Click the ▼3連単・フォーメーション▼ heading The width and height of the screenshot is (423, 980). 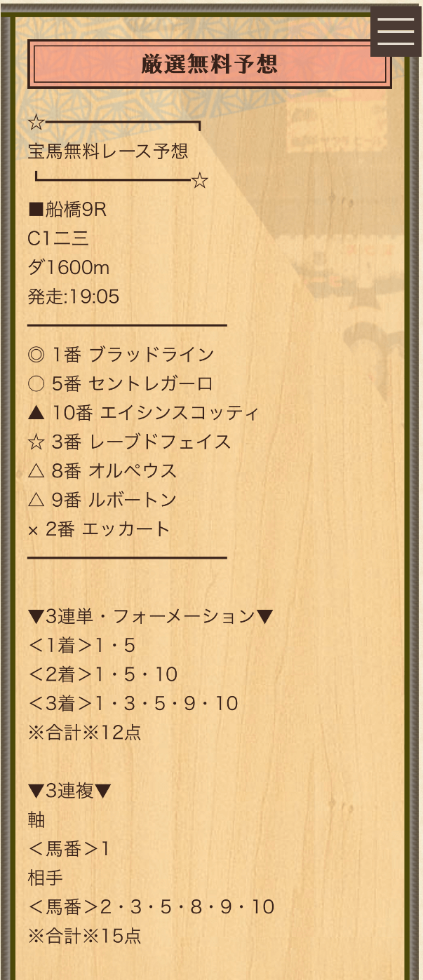tap(150, 617)
